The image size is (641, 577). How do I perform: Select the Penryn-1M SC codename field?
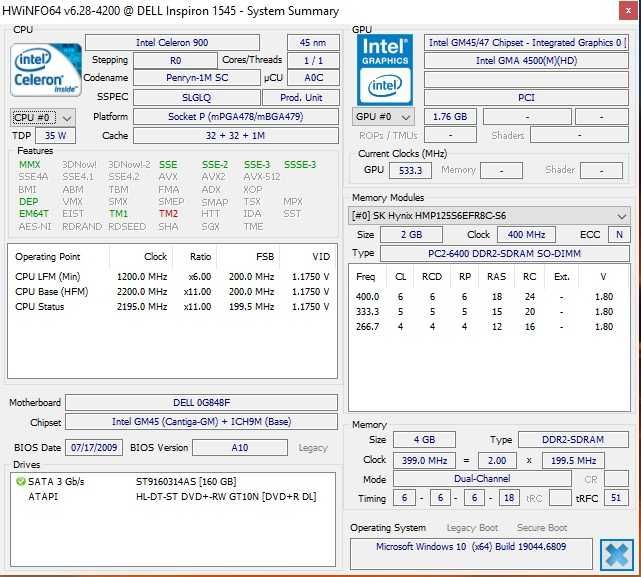[197, 78]
